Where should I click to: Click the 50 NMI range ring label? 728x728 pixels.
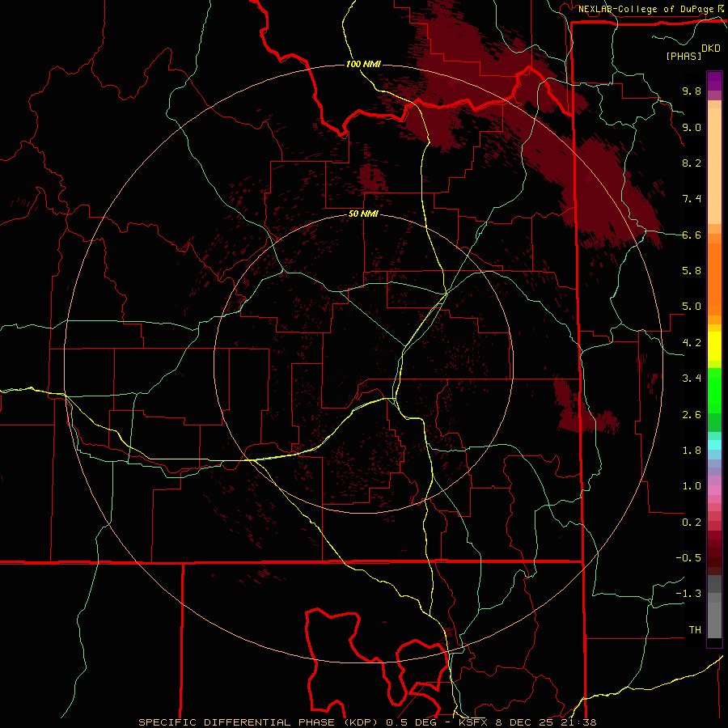[x=363, y=214]
